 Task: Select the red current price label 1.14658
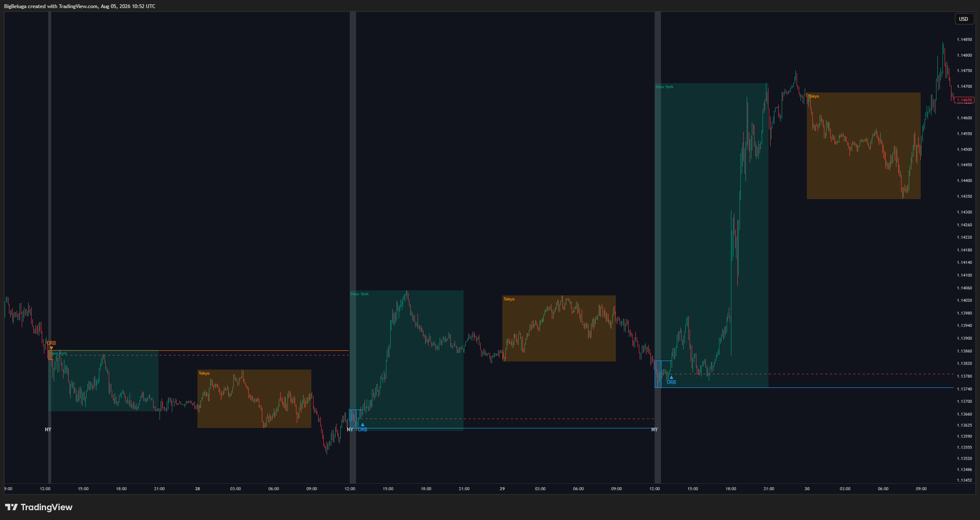[x=964, y=100]
